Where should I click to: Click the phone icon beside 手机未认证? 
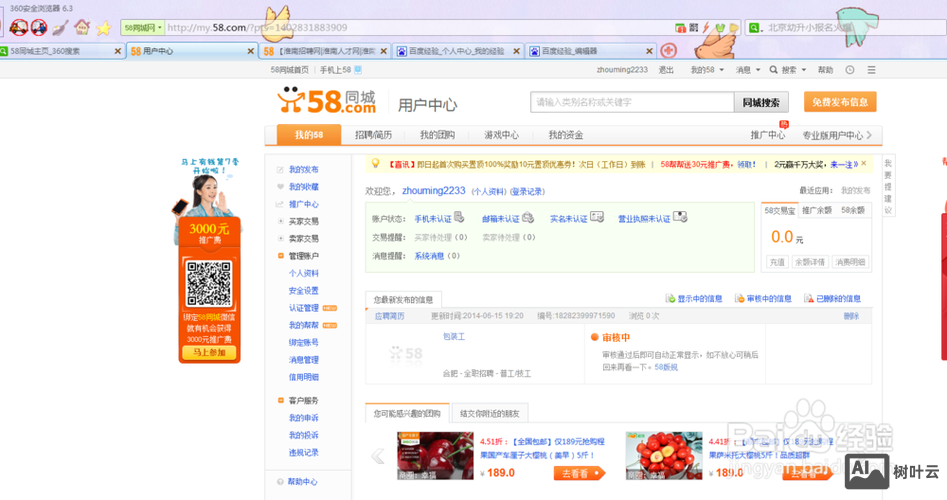coord(459,217)
